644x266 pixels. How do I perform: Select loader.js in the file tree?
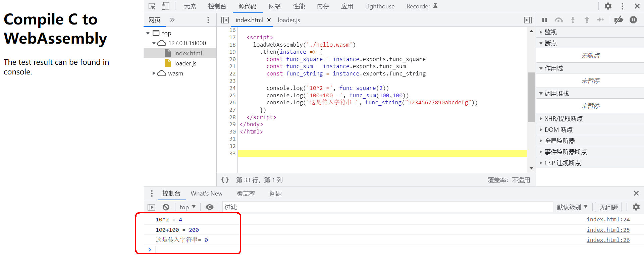(x=185, y=63)
